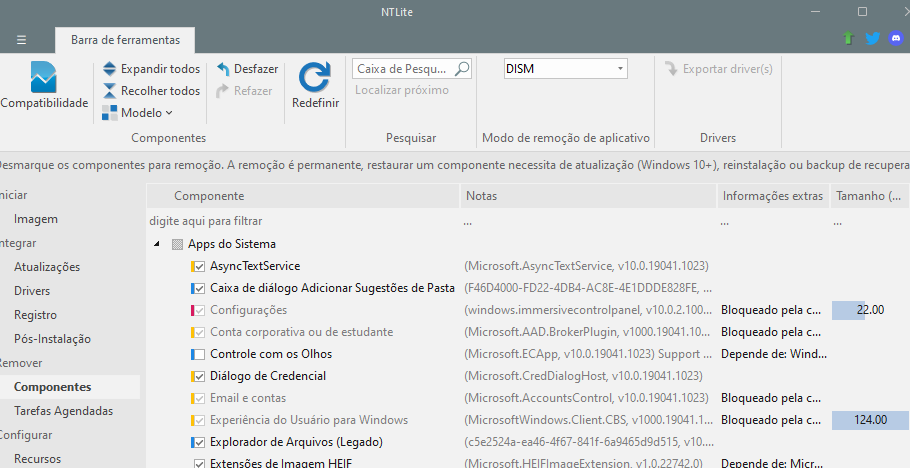
Task: Open the Modelo dropdown
Action: coord(138,113)
